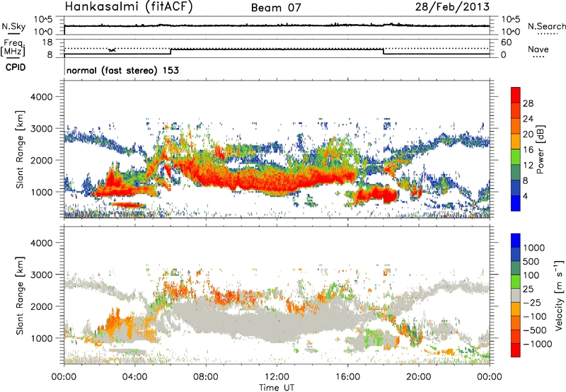The image size is (566, 392).
Task: Click the '16:00' time tick label
Action: tap(347, 377)
